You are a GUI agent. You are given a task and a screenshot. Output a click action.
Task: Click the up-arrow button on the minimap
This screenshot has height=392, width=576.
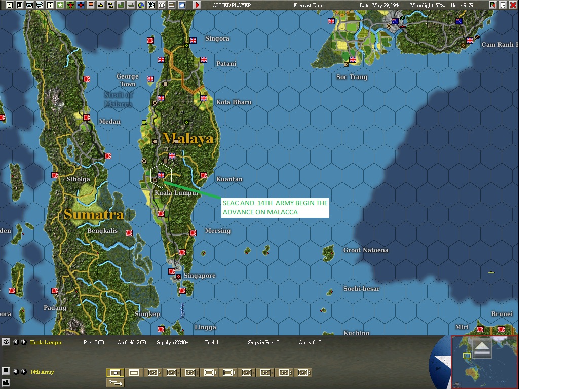coord(482,348)
